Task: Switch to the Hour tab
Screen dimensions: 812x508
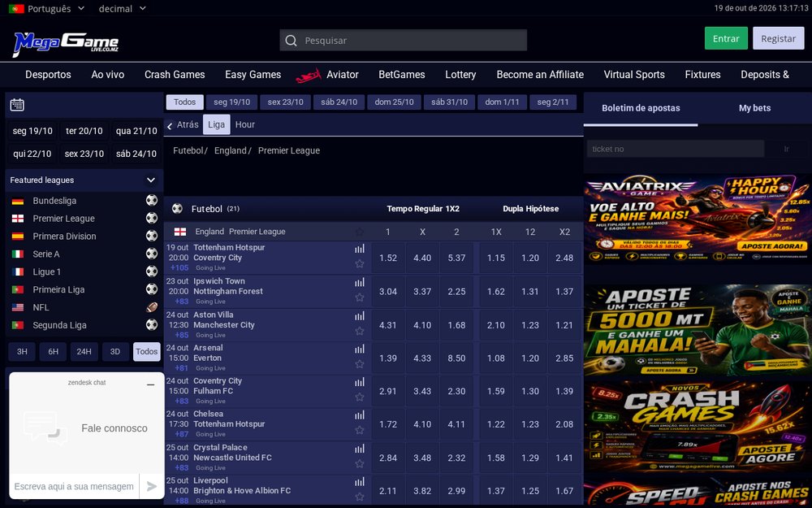Action: click(245, 124)
